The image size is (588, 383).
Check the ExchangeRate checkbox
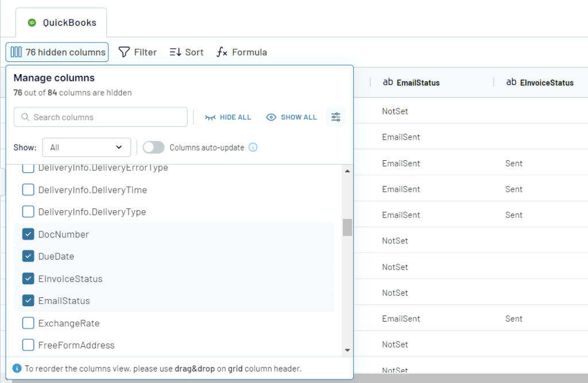click(x=28, y=323)
